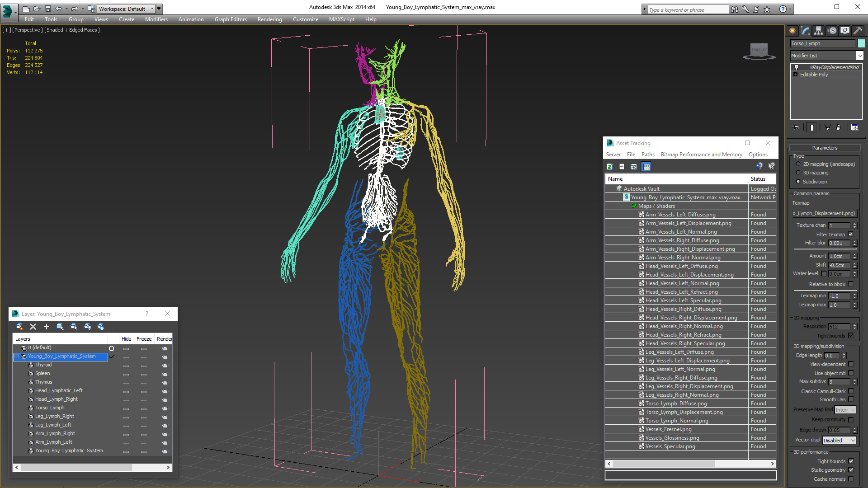
Task: Open the Modifier List dropdown
Action: coord(859,56)
